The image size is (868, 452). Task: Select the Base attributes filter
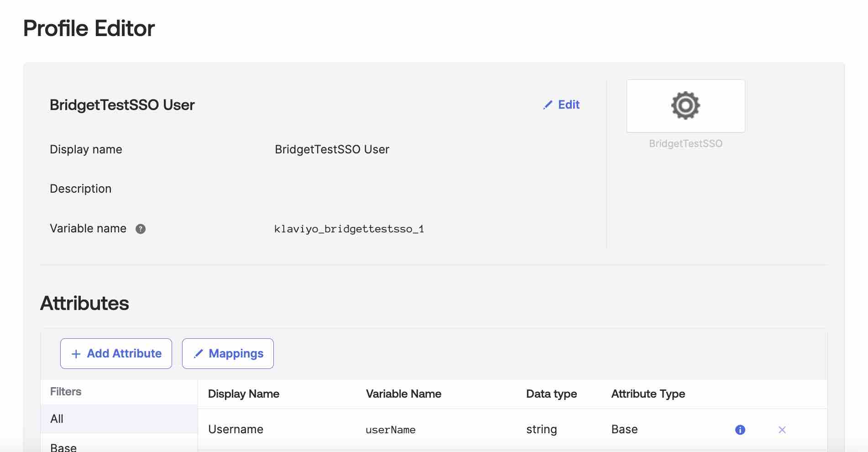pyautogui.click(x=63, y=447)
